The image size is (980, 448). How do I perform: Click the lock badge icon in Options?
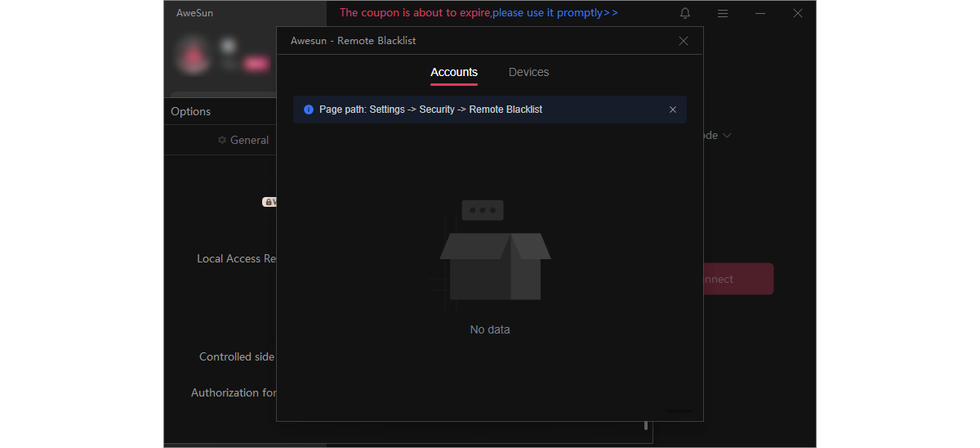[269, 201]
